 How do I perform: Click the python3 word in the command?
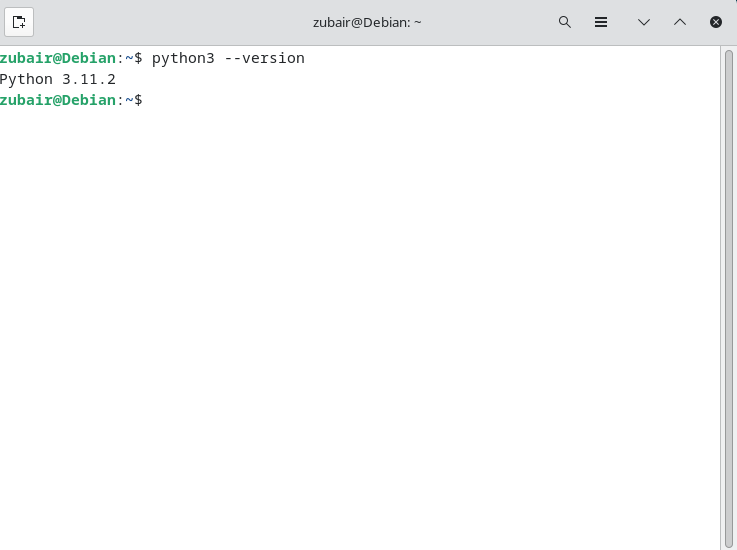183,59
